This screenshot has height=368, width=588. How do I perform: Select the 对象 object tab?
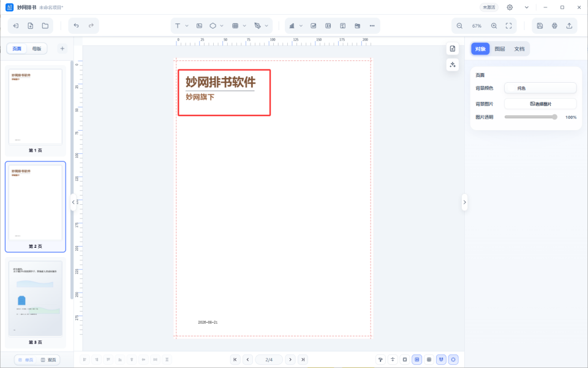click(x=480, y=49)
